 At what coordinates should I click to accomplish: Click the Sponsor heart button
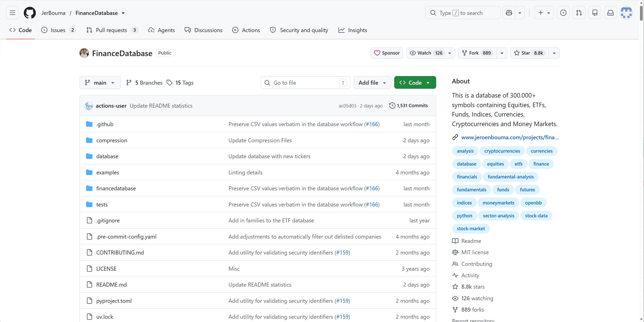coord(387,53)
